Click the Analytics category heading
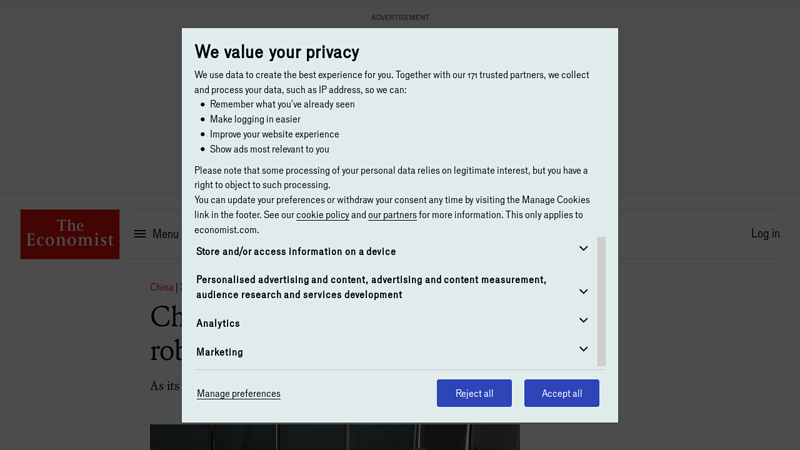Viewport: 800px width, 450px height. (x=218, y=323)
